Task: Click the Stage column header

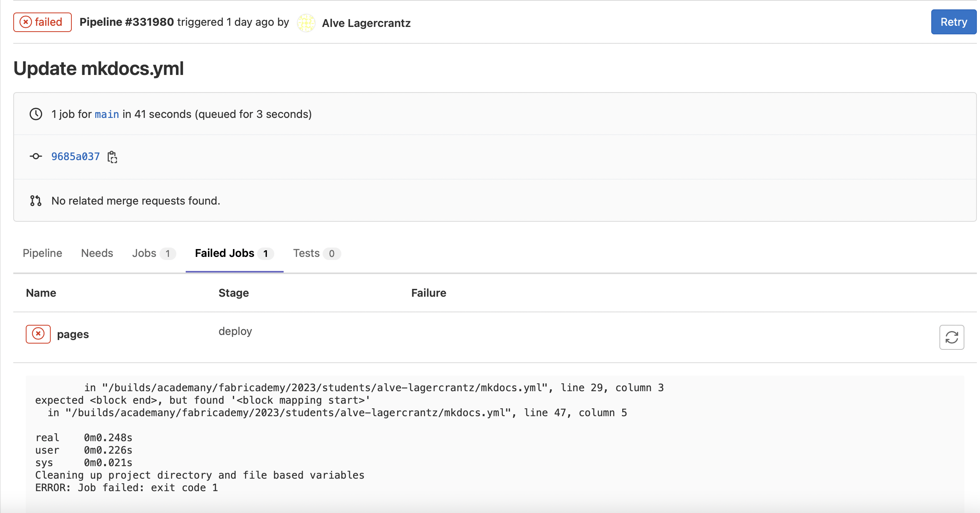Action: click(234, 293)
